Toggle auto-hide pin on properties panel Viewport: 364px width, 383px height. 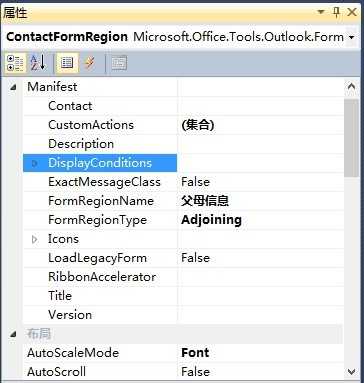pos(337,13)
